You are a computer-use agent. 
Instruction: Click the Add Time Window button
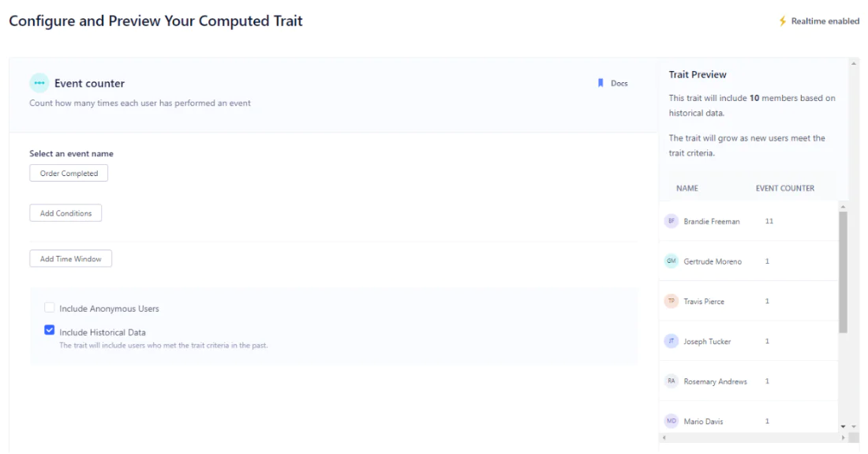(x=71, y=259)
